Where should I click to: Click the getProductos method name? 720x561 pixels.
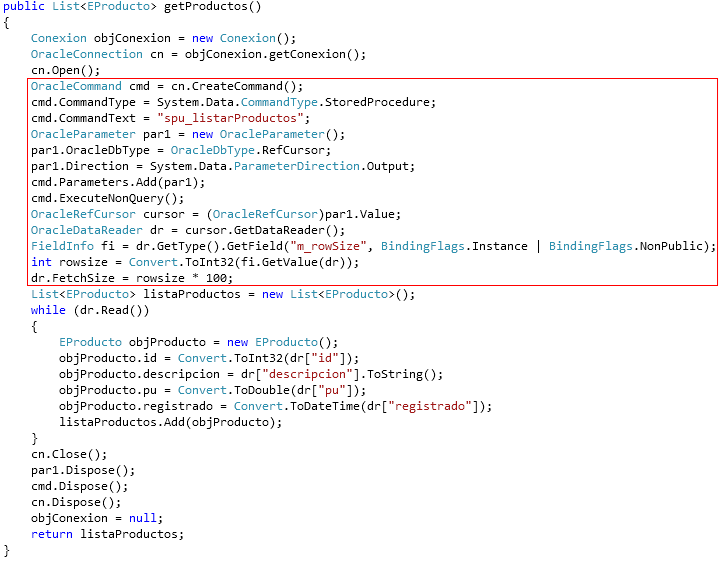point(206,7)
